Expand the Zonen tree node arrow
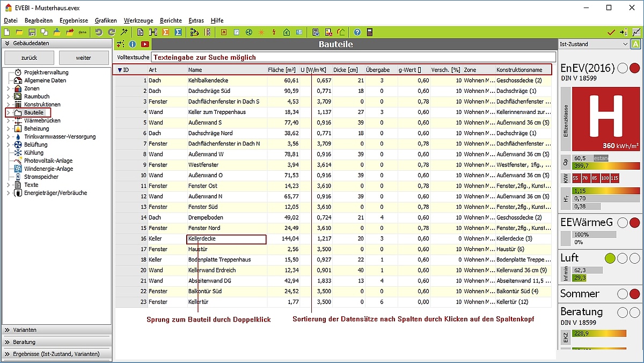Image resolution: width=644 pixels, height=363 pixels. pyautogui.click(x=8, y=88)
